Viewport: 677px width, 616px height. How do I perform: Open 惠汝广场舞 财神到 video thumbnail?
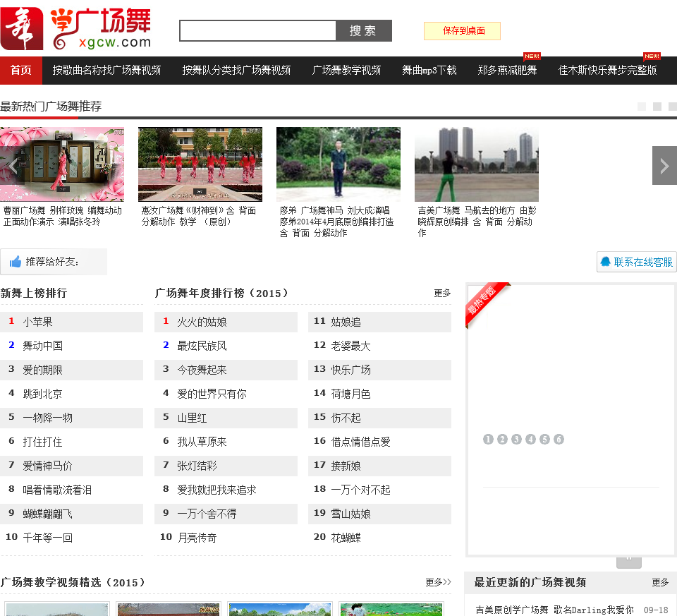tap(200, 164)
